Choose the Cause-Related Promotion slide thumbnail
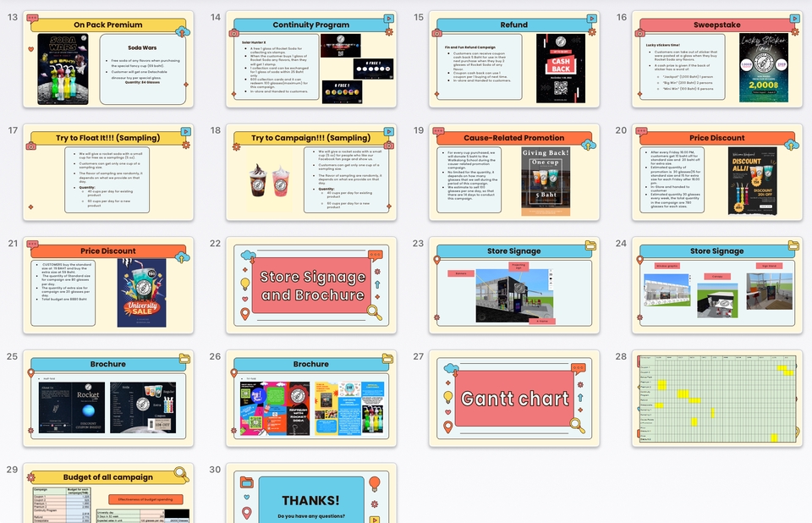Screen dimensions: 812x523 click(514, 172)
